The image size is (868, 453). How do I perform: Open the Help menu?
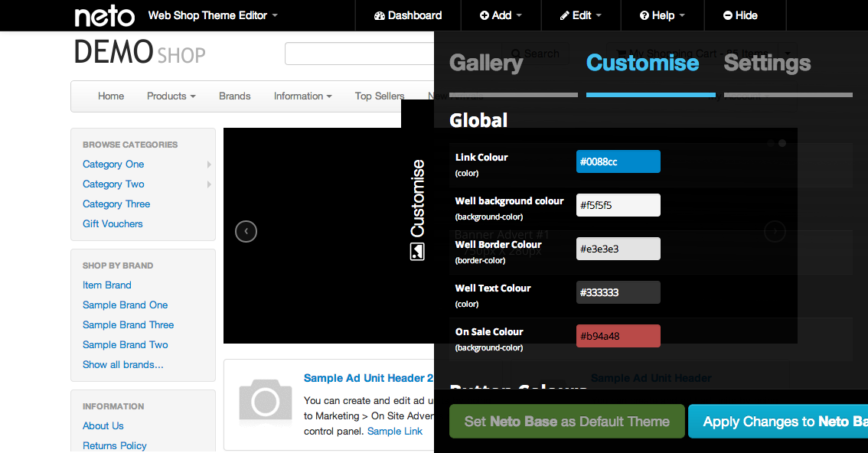pyautogui.click(x=662, y=15)
